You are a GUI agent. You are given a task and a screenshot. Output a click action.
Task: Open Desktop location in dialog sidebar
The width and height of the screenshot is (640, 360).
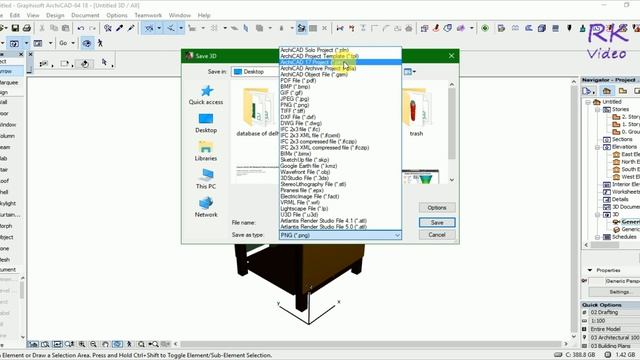click(206, 123)
